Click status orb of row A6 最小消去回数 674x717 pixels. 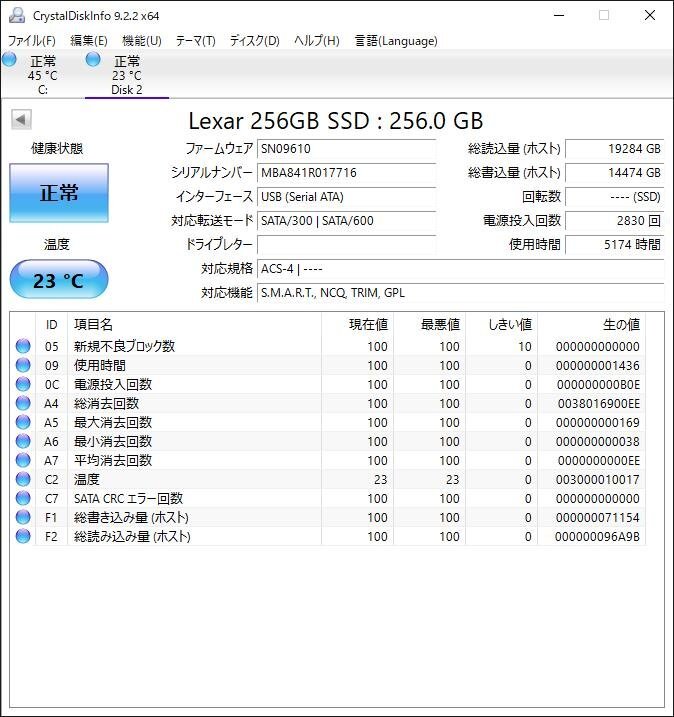[23, 441]
